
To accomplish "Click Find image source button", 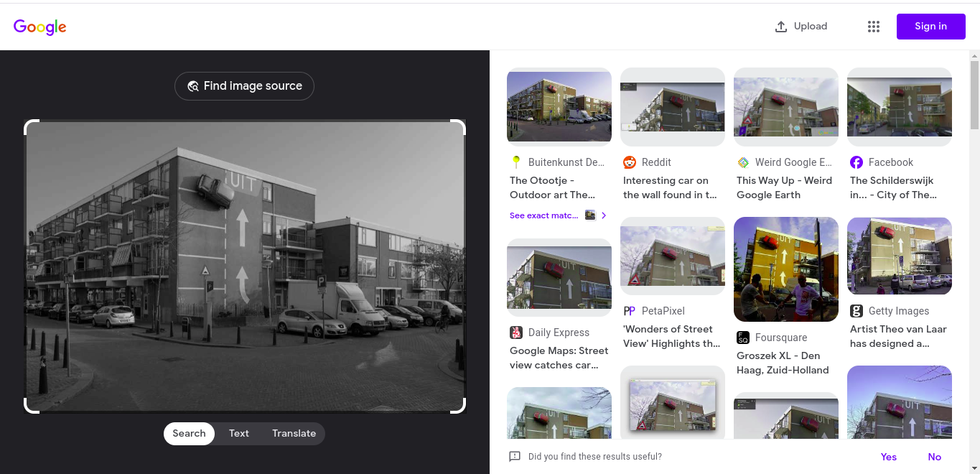I will (x=244, y=86).
